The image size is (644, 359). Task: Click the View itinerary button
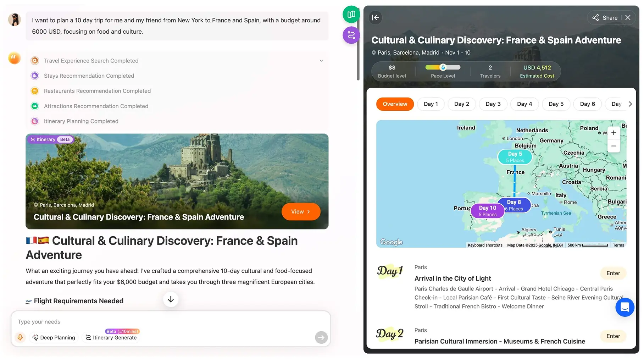301,212
